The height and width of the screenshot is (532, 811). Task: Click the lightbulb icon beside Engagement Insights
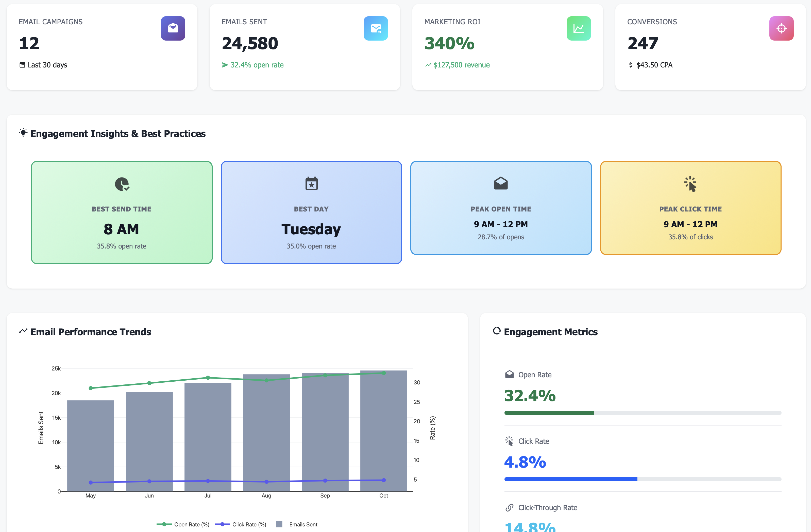point(23,133)
